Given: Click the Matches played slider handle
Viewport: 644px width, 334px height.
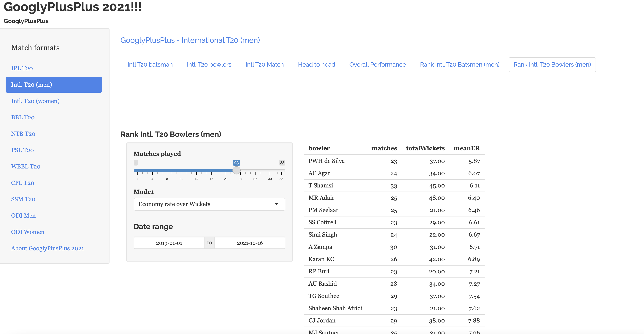Looking at the screenshot, I should (236, 171).
